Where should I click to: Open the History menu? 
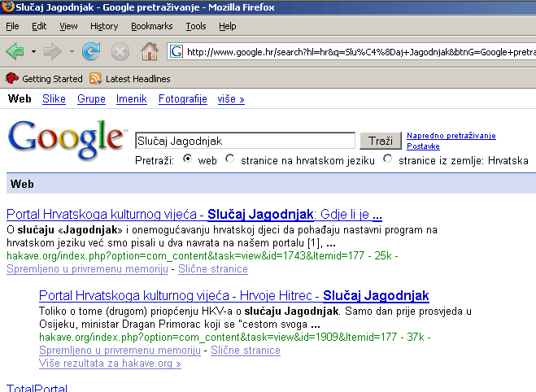[x=104, y=26]
